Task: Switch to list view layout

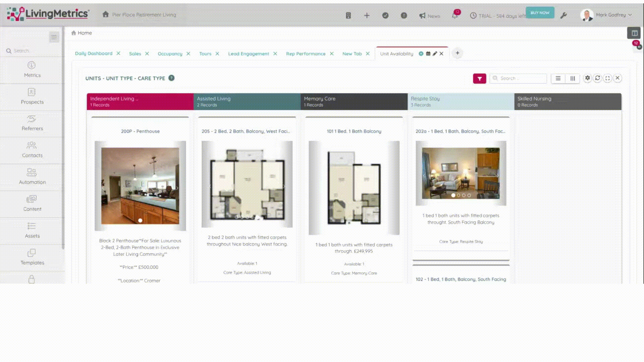Action: tap(558, 78)
